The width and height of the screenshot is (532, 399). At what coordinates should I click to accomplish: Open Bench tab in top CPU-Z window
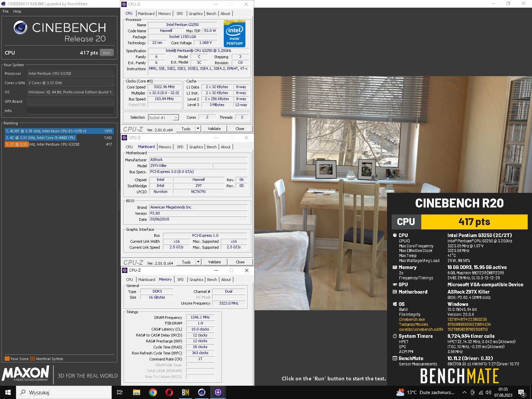pos(211,14)
